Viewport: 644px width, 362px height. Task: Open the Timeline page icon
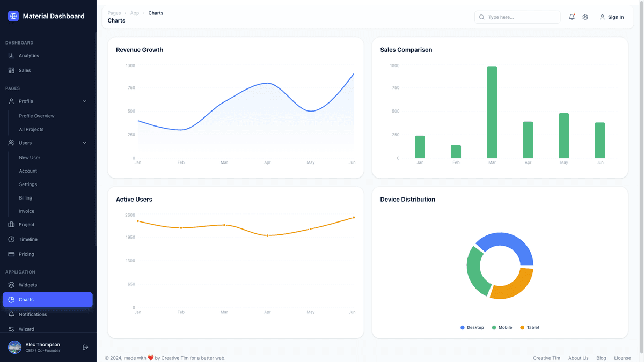11,239
